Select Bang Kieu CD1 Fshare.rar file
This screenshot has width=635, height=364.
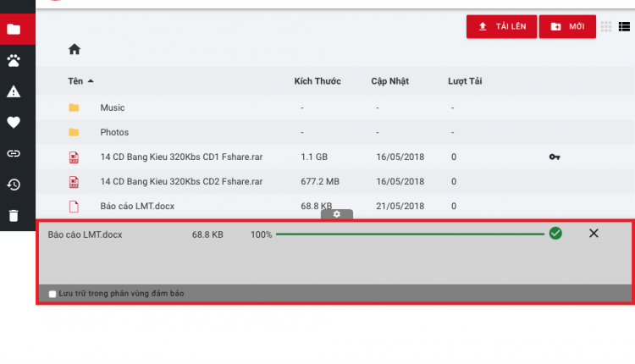(x=181, y=157)
